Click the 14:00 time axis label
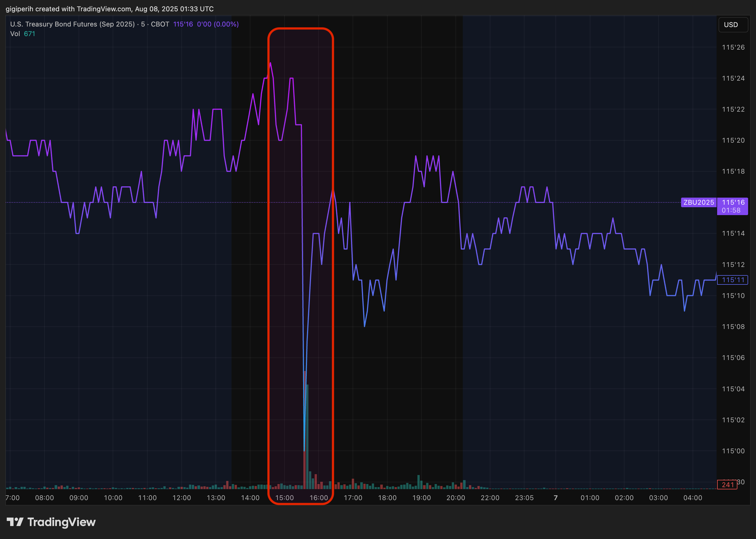This screenshot has height=539, width=756. click(250, 498)
